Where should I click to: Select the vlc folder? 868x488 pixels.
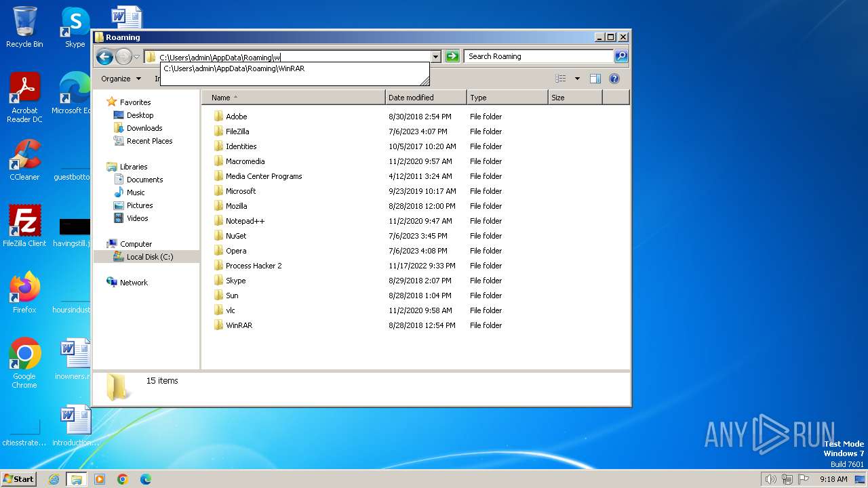(x=230, y=310)
